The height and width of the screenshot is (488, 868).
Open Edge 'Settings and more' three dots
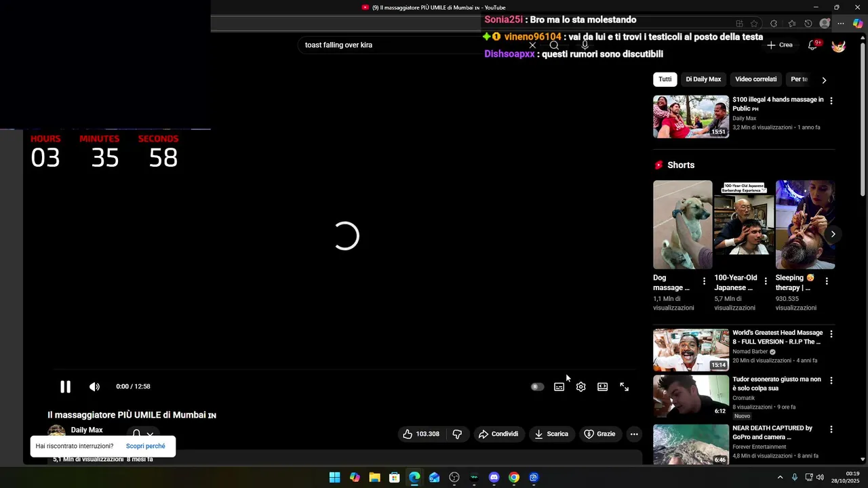tap(841, 24)
